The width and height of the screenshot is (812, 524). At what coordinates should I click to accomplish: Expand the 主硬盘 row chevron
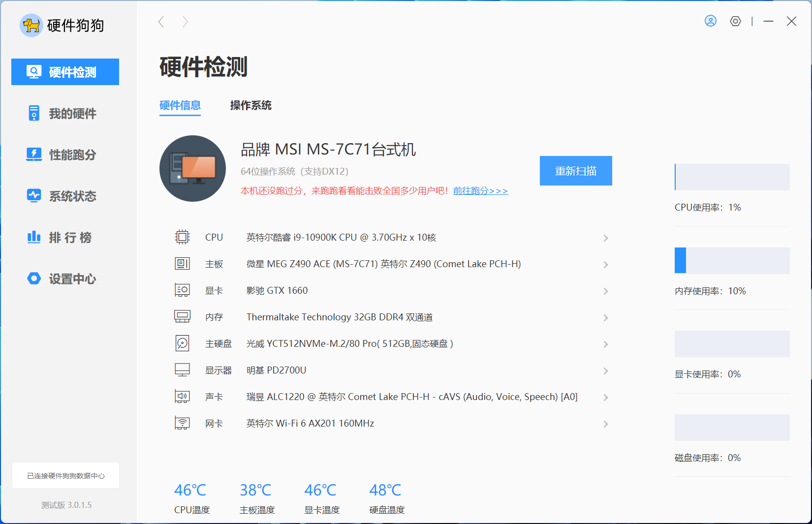click(606, 344)
